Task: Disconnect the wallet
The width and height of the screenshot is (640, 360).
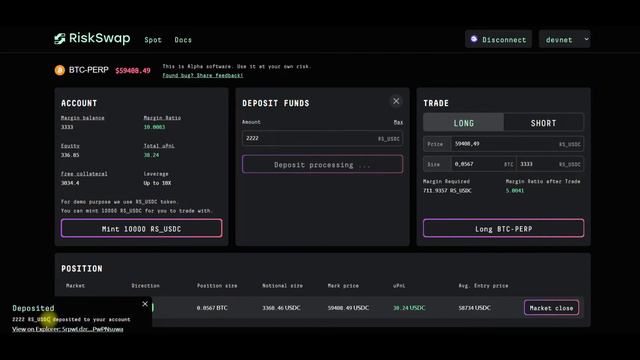Action: tap(498, 39)
